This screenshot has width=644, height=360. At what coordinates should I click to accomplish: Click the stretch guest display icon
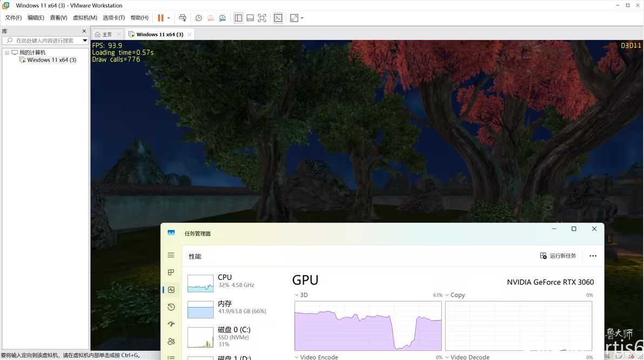point(294,18)
